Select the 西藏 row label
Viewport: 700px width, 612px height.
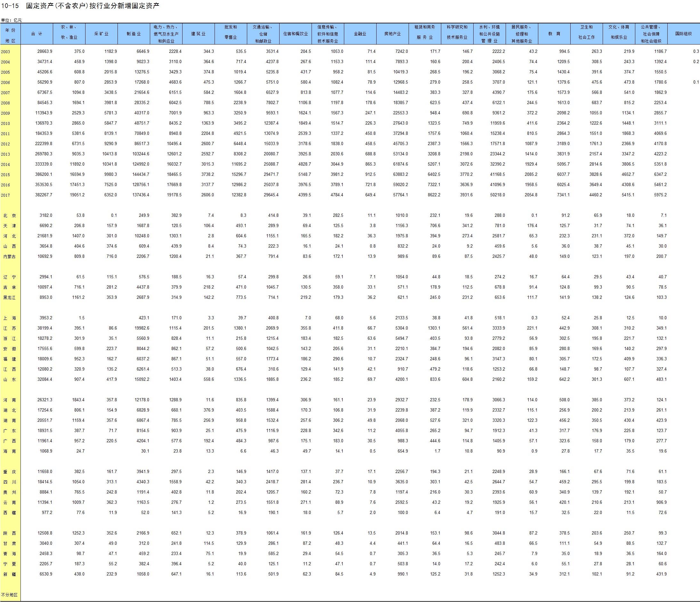pyautogui.click(x=10, y=513)
